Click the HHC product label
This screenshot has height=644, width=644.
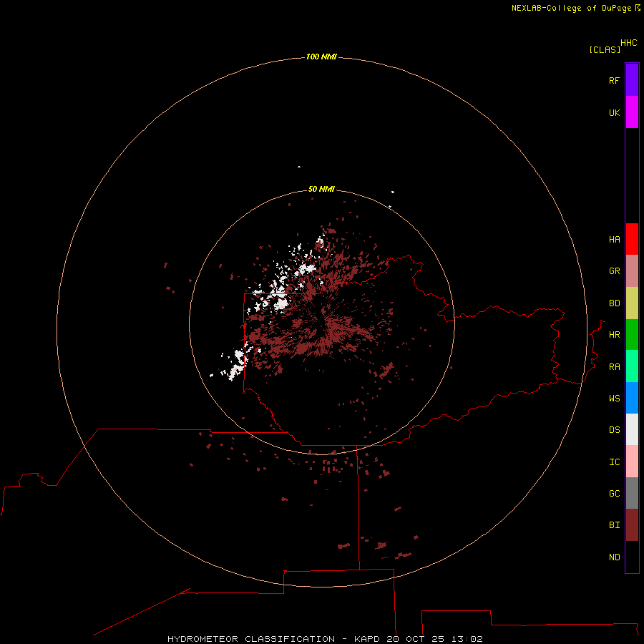628,43
